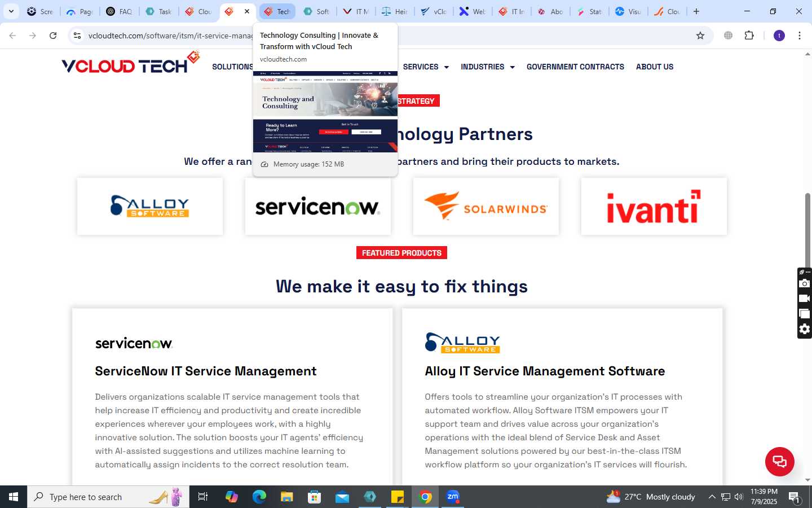Open GOVERNMENT CONTRACTS page
The height and width of the screenshot is (508, 812).
click(575, 67)
